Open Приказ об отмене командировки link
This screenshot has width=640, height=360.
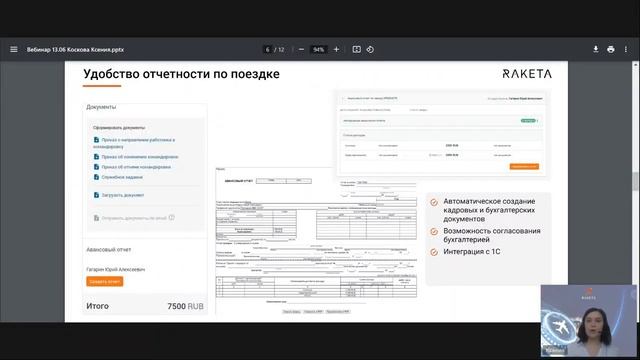coord(136,167)
